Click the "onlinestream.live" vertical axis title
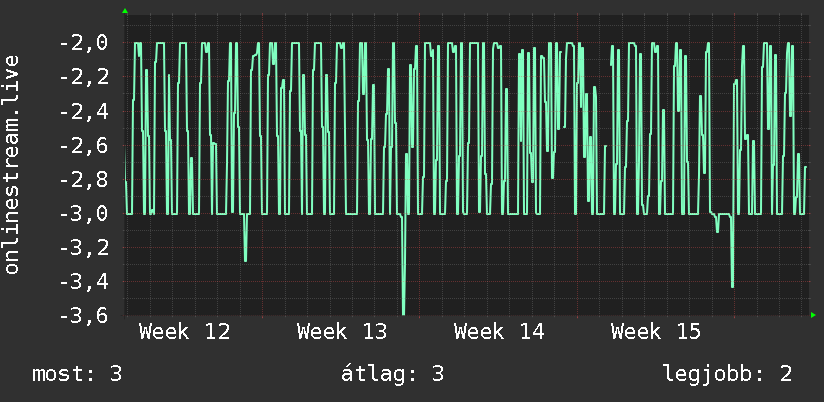 tap(11, 164)
